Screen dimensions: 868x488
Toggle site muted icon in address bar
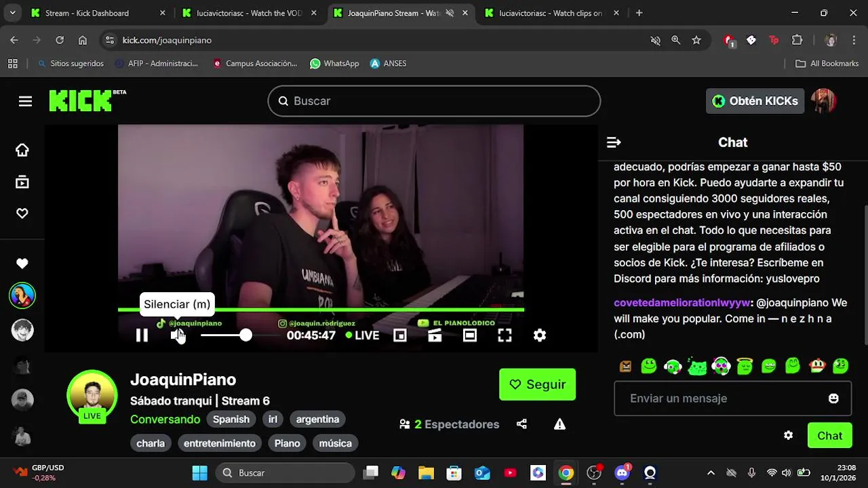(x=656, y=40)
